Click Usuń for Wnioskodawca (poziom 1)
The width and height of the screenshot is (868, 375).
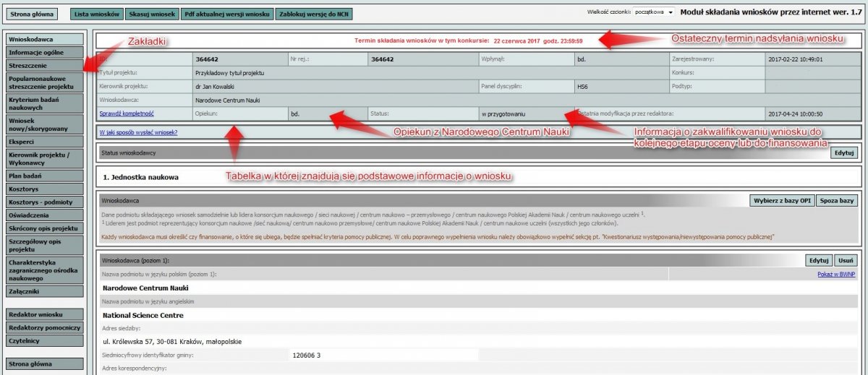click(x=845, y=261)
